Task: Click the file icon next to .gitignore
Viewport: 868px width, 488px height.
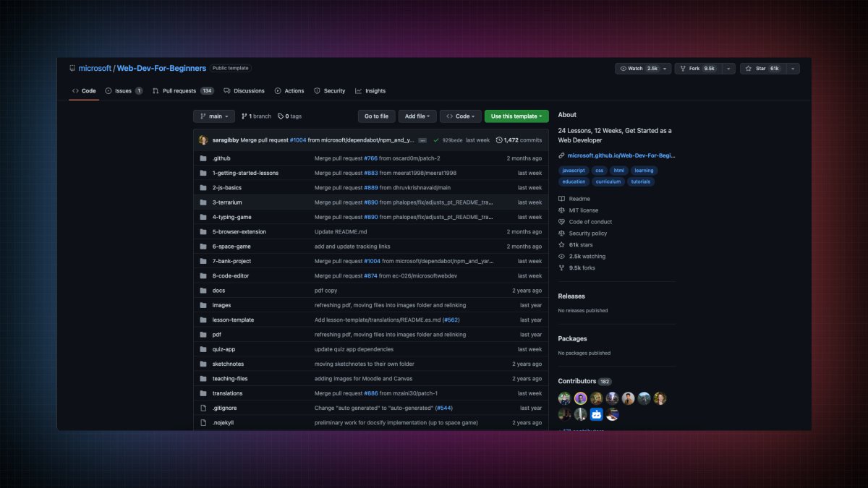Action: (203, 408)
